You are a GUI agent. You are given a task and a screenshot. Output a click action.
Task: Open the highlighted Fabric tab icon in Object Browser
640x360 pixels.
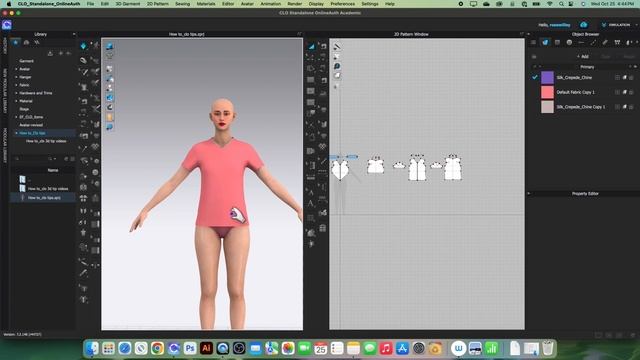[545, 42]
